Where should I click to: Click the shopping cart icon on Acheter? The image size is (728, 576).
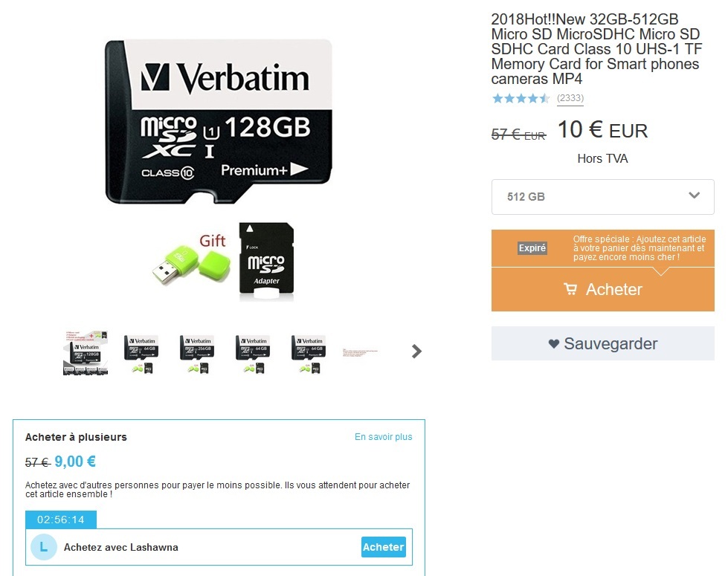tap(570, 289)
